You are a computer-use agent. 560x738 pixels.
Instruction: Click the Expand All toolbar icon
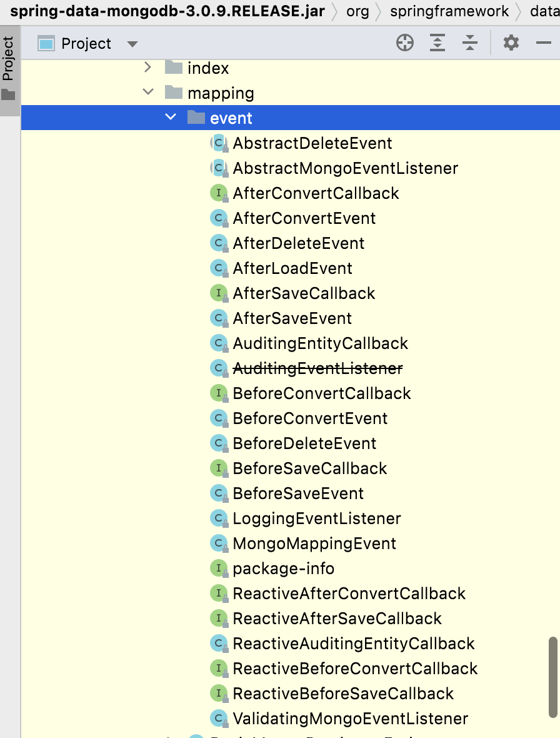click(437, 43)
